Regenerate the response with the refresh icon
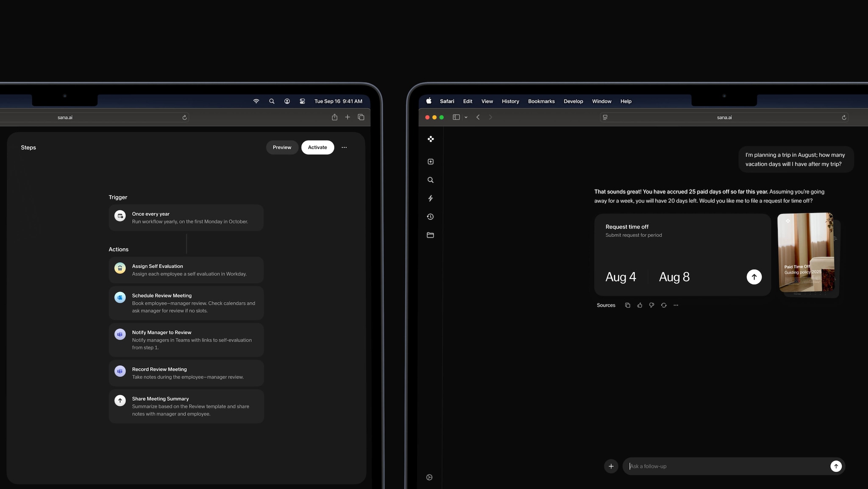 [664, 305]
